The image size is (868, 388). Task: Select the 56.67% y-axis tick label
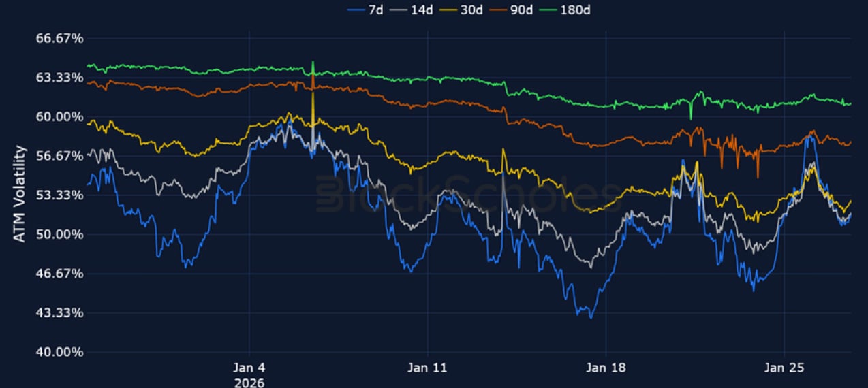point(59,157)
